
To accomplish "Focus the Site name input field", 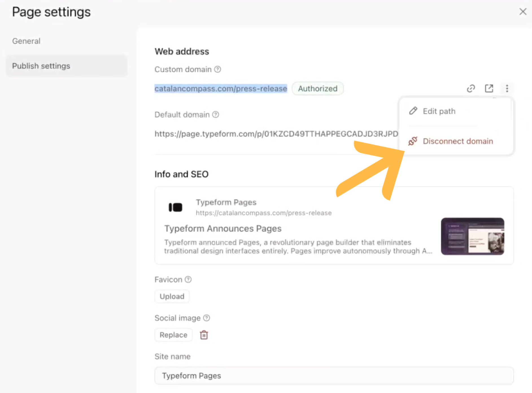I will click(334, 376).
